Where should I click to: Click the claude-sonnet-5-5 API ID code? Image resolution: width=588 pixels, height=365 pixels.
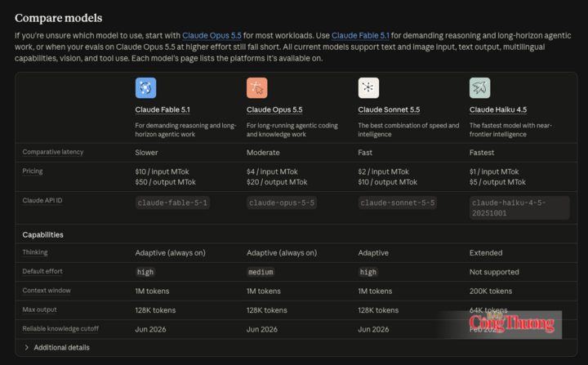click(398, 203)
